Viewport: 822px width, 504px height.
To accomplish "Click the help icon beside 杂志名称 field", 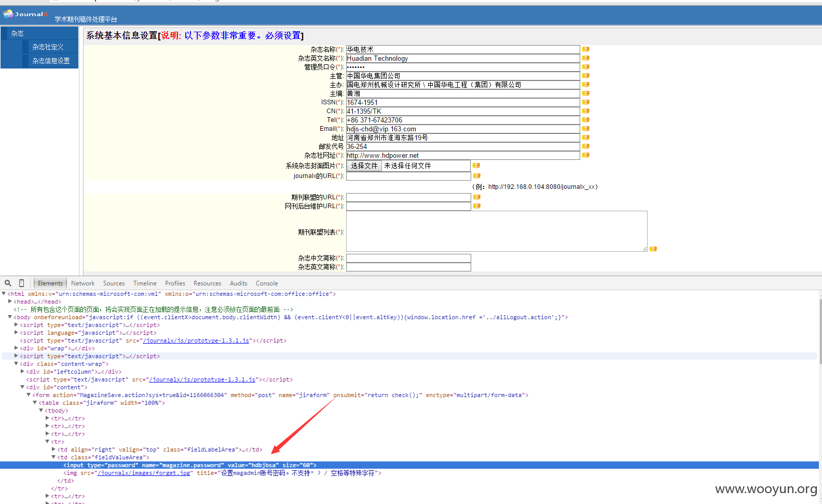I will 585,49.
